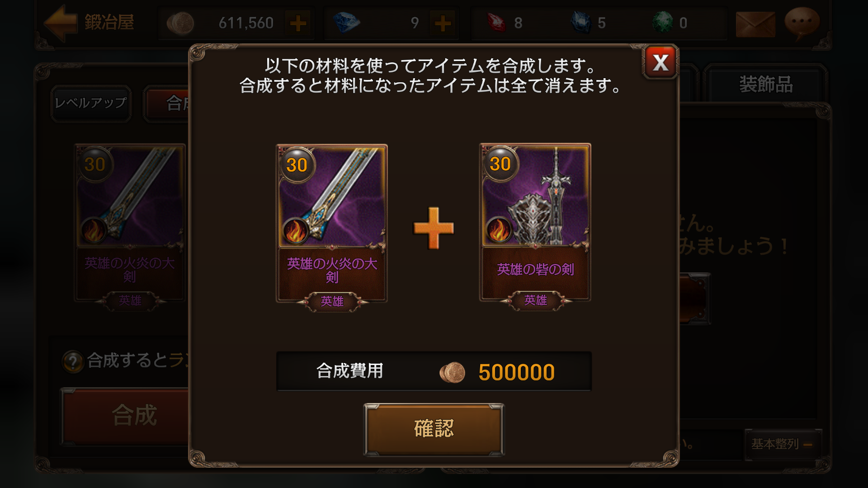Screen dimensions: 868x488
Task: Click the gold coin pile icon
Action: 180,23
